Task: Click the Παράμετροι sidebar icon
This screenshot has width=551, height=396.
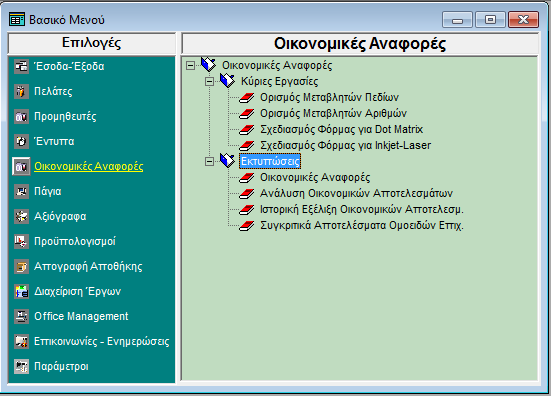Action: [21, 366]
